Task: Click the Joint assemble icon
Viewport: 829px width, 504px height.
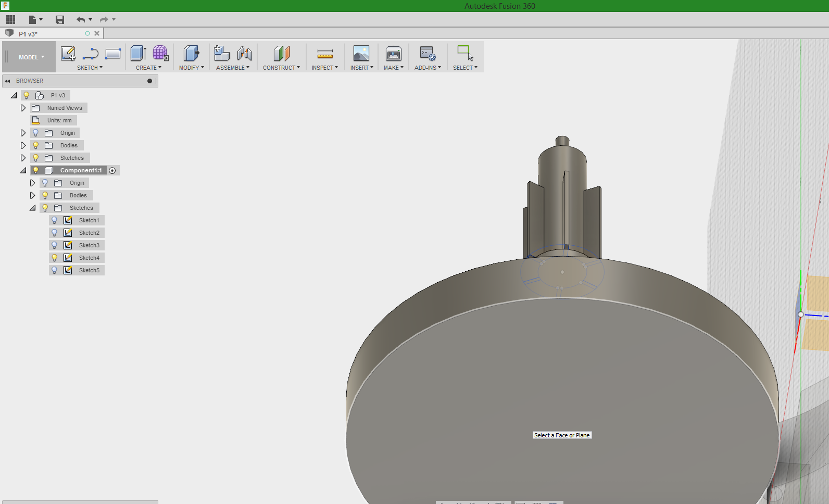Action: click(244, 53)
